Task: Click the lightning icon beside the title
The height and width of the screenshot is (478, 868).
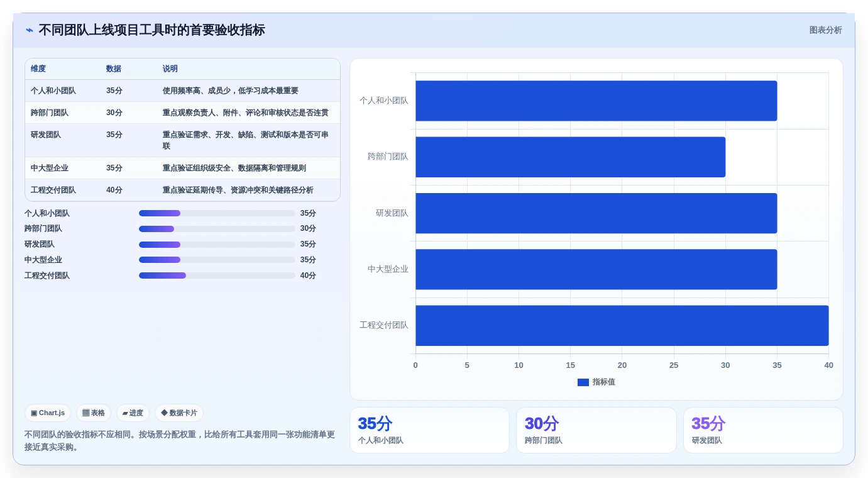Action: pyautogui.click(x=30, y=30)
